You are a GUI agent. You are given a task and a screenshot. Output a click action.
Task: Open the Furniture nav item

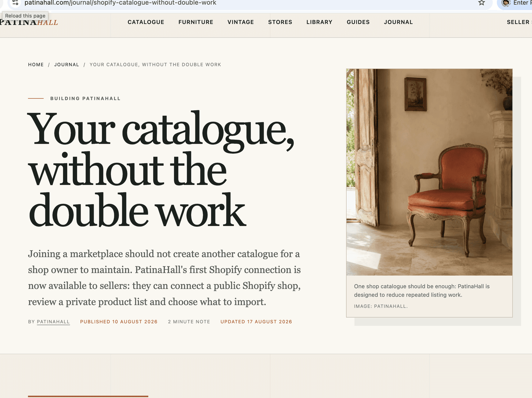click(x=196, y=22)
